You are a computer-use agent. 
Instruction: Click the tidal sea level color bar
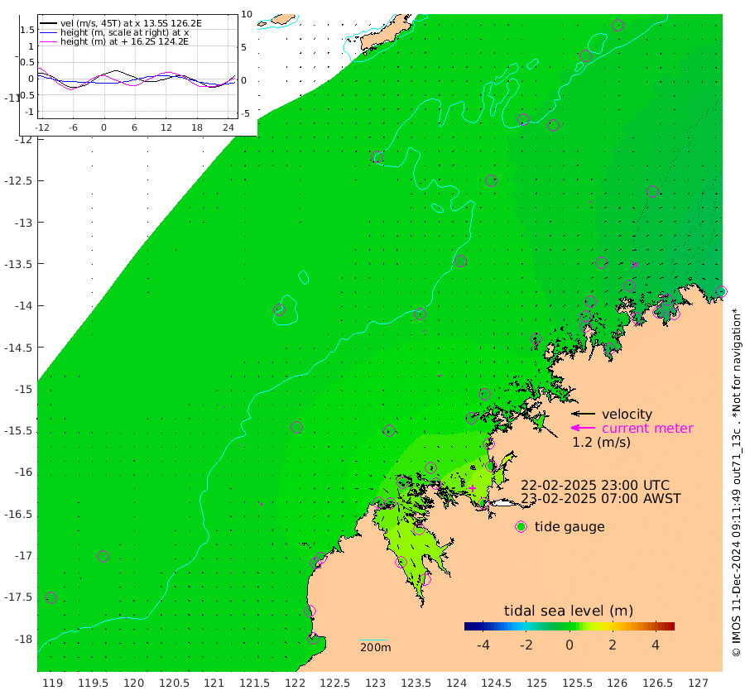[570, 626]
